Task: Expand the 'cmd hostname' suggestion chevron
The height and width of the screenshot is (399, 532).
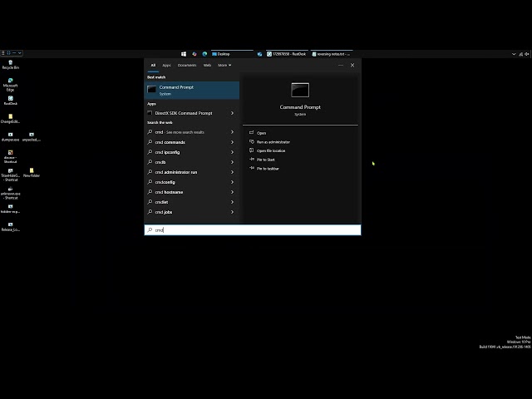Action: [x=233, y=192]
